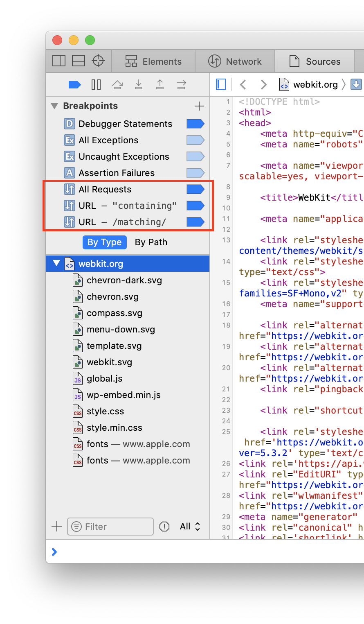Click the Step over debugger icon
The image size is (364, 624).
pyautogui.click(x=117, y=85)
